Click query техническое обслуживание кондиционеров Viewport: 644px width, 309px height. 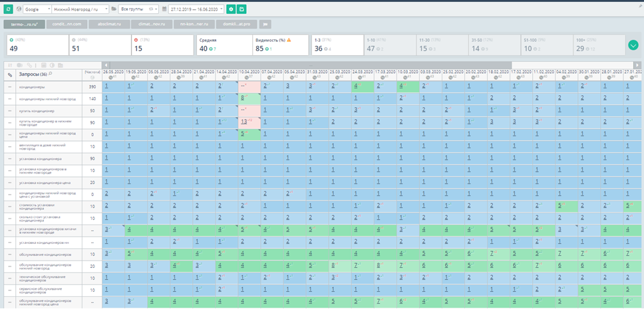(43, 278)
